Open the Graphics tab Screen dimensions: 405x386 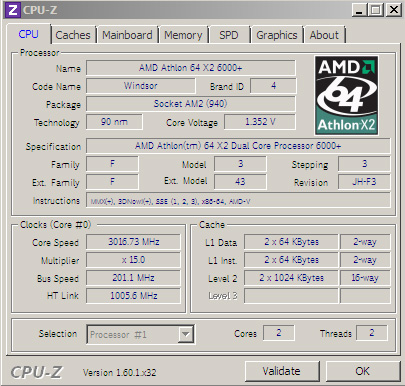click(277, 35)
